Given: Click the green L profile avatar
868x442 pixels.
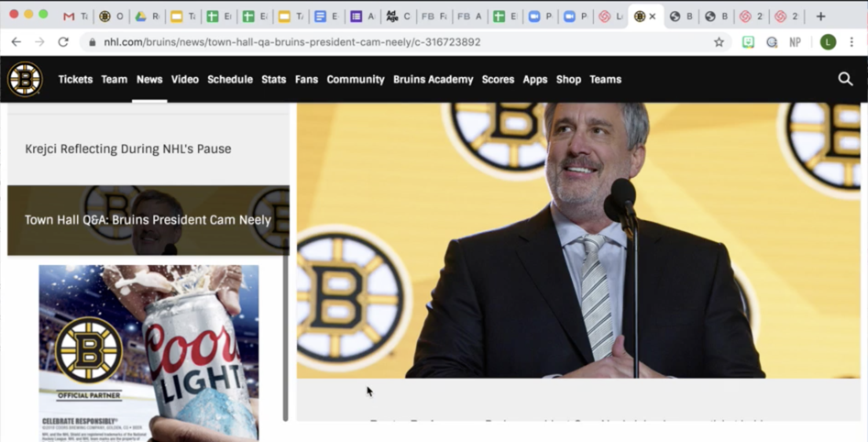Looking at the screenshot, I should pos(829,42).
